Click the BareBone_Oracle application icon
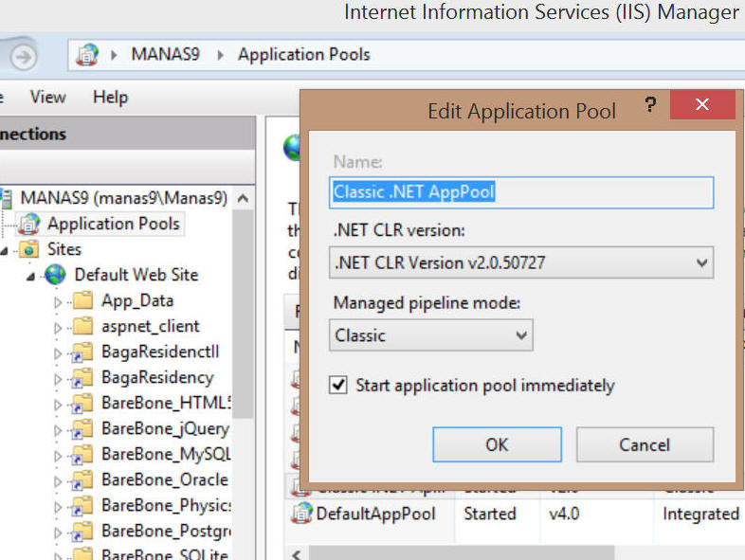Viewport: 745px width, 560px height. point(82,480)
